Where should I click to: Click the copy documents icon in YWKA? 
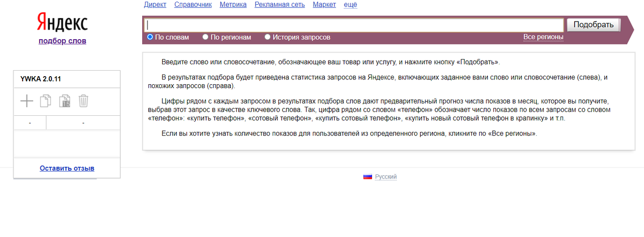tap(46, 100)
